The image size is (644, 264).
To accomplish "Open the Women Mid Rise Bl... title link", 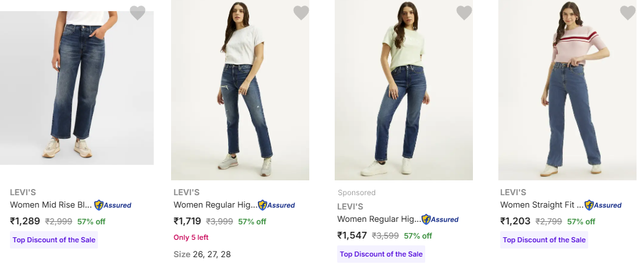I will click(51, 205).
